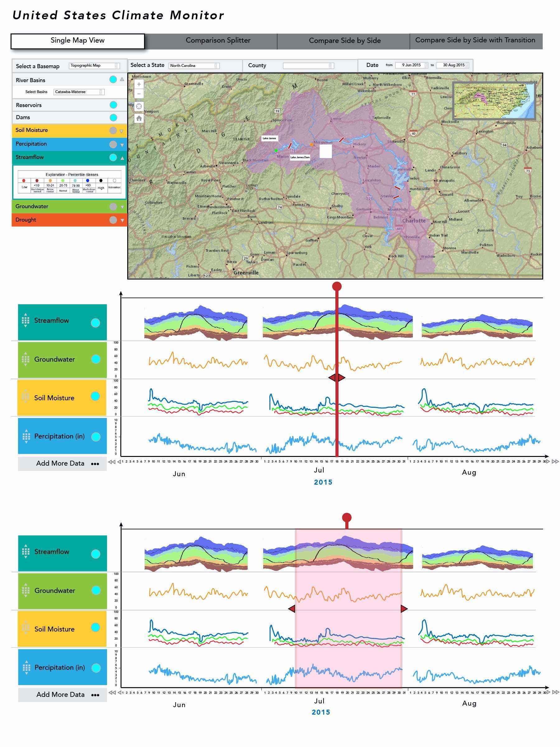Open Select Basins Catawba-Wateree dropdown
560x747 pixels.
(79, 92)
